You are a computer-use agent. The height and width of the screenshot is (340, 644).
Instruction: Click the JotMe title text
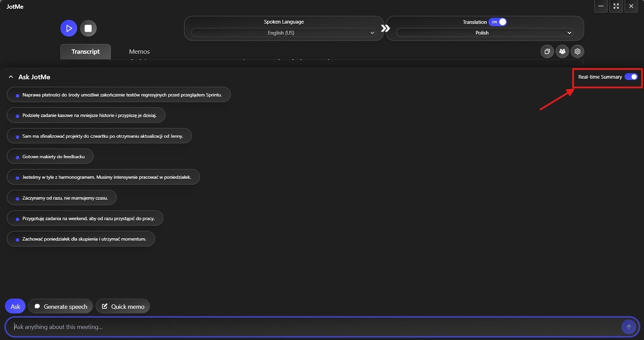(x=15, y=6)
